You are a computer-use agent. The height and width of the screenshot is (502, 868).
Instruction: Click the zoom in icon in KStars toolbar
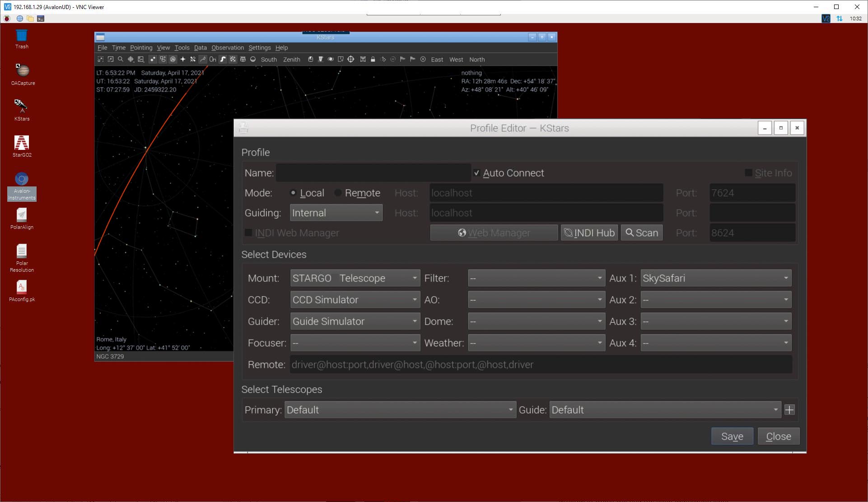pyautogui.click(x=100, y=59)
